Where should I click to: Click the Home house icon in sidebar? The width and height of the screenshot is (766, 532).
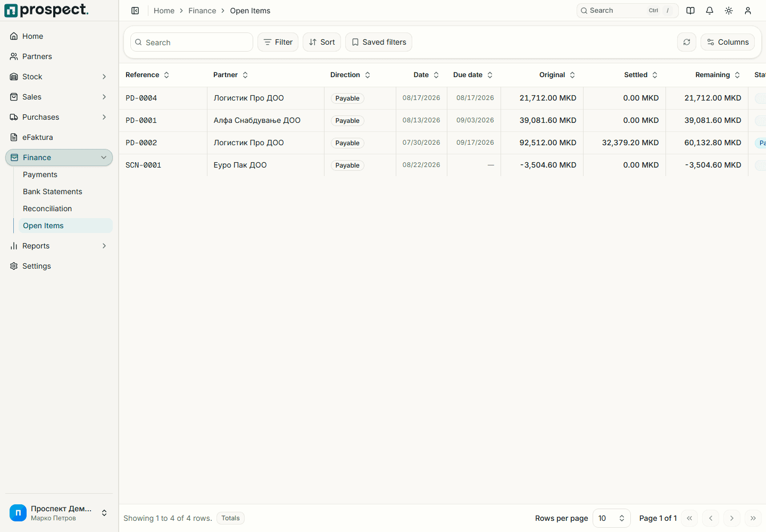pos(14,36)
